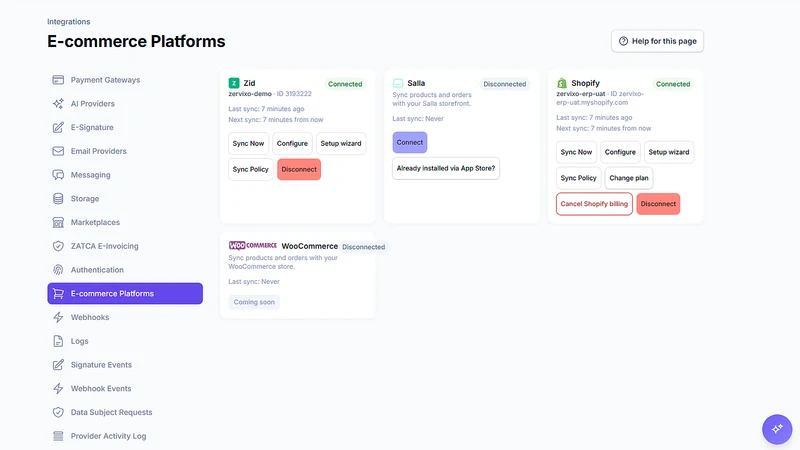Image resolution: width=800 pixels, height=450 pixels.
Task: Click the Payment Gateways card icon
Action: [x=58, y=80]
